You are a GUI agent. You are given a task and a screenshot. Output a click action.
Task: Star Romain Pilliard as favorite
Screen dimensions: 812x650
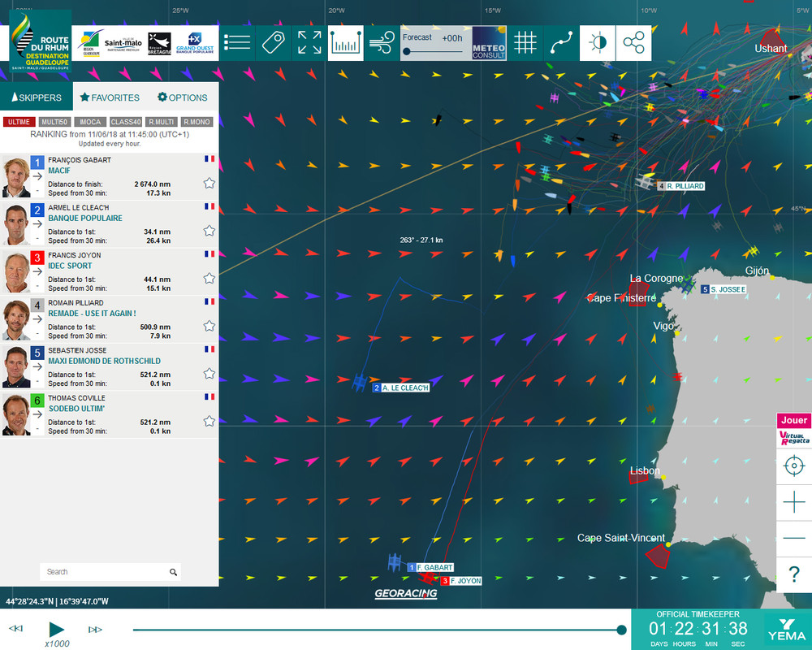(x=209, y=326)
